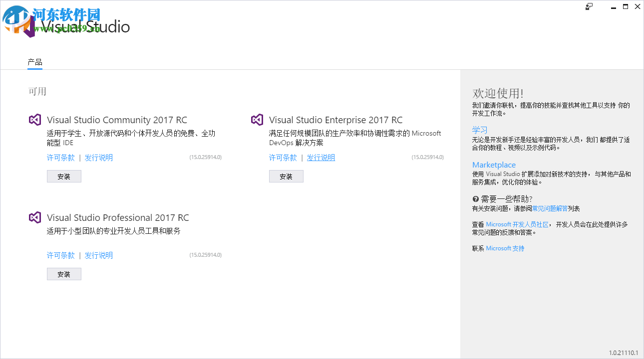Contact Microsoft 支持 via the link
644x359 pixels.
[505, 248]
